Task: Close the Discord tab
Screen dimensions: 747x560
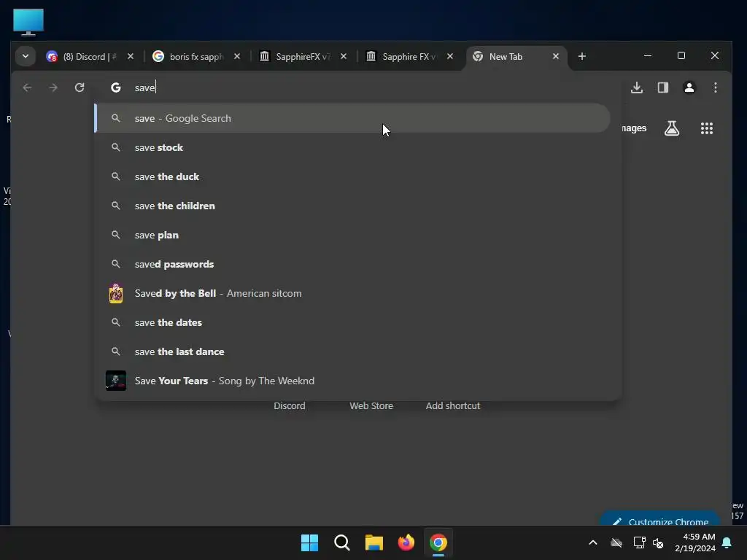Action: (x=131, y=56)
